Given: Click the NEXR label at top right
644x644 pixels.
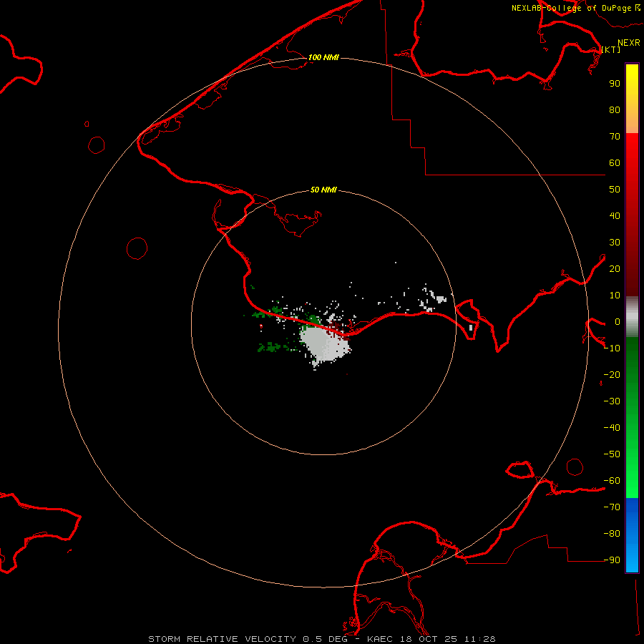Looking at the screenshot, I should click(629, 43).
